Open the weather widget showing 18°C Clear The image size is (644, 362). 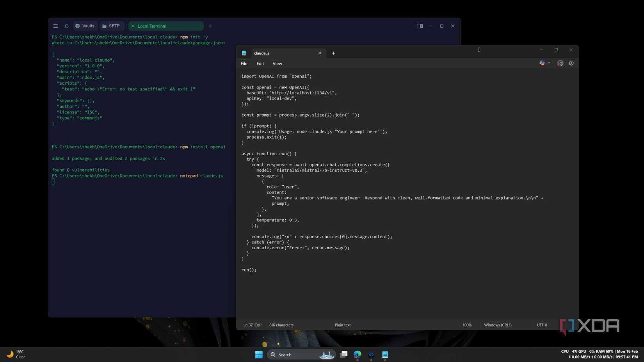pyautogui.click(x=16, y=355)
